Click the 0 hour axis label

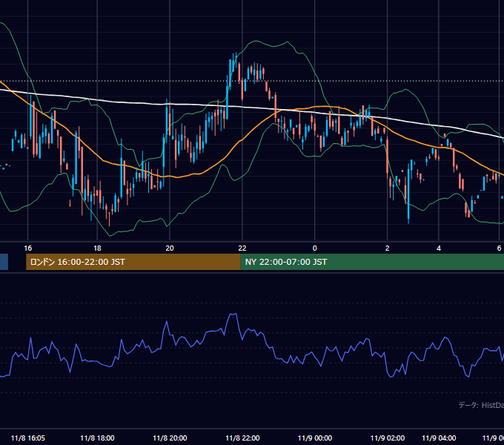[315, 248]
